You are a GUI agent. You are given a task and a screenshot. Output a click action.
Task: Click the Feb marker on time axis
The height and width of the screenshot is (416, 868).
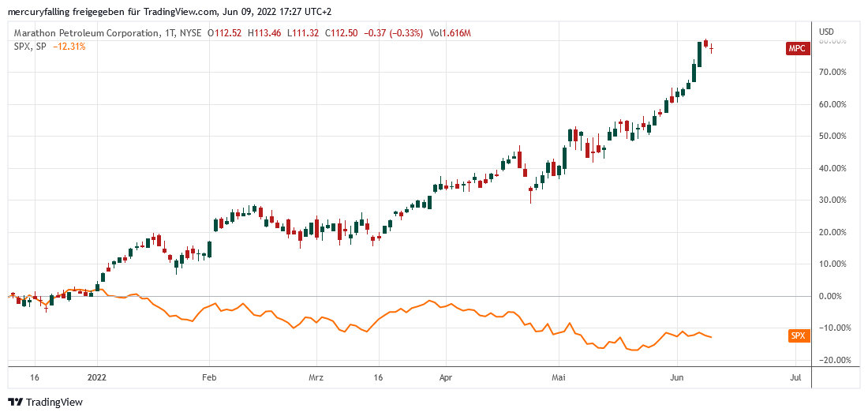coord(209,378)
